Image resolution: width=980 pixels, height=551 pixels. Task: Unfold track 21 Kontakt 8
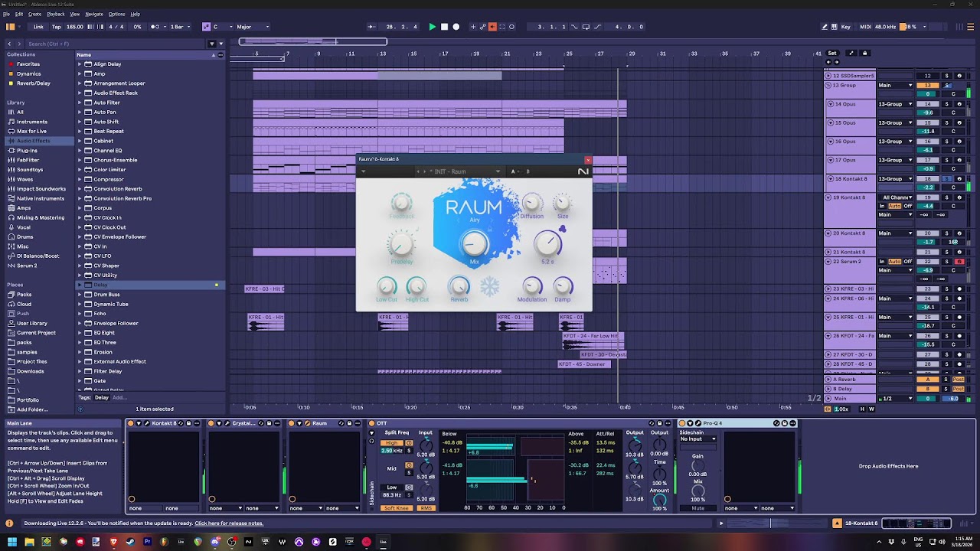point(828,252)
